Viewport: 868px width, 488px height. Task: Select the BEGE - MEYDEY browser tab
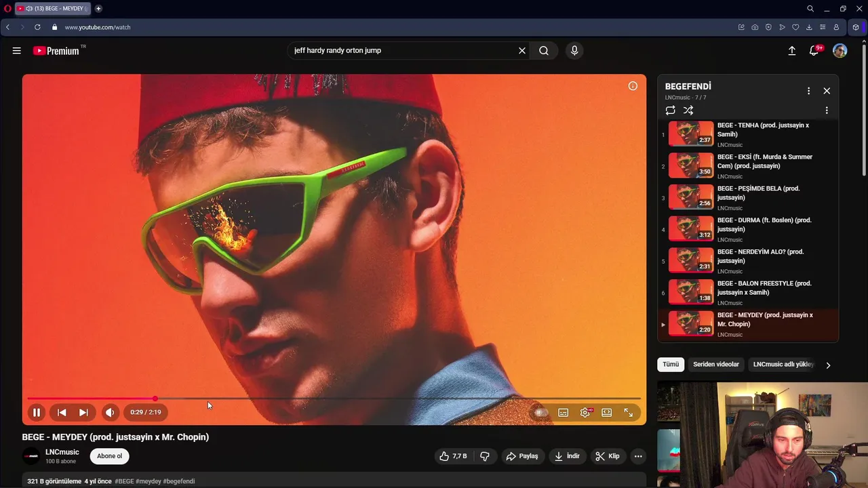point(53,9)
